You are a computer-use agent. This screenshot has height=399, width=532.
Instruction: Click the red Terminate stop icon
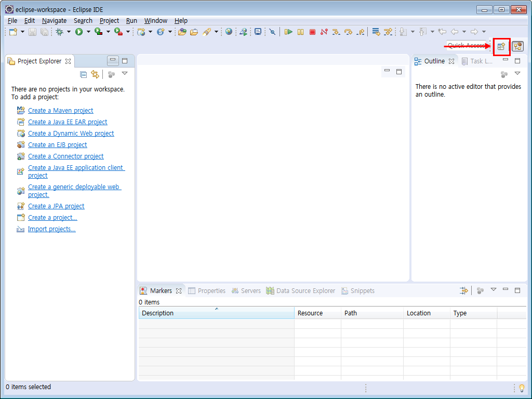coord(312,32)
